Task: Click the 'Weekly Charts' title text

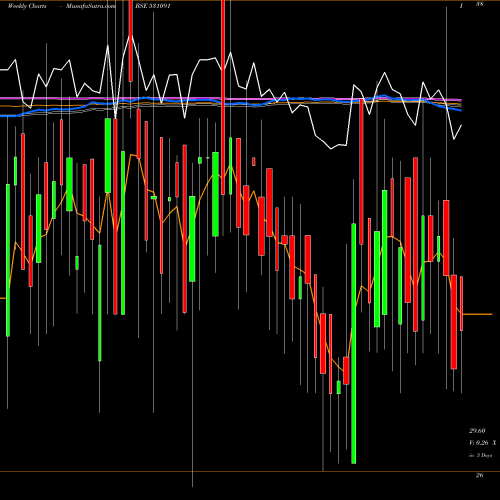Action: click(27, 6)
